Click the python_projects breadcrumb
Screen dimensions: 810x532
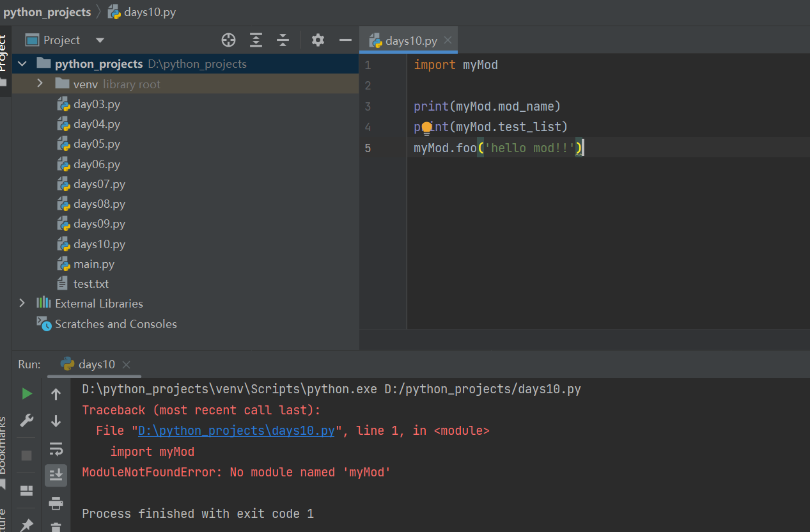pyautogui.click(x=47, y=12)
